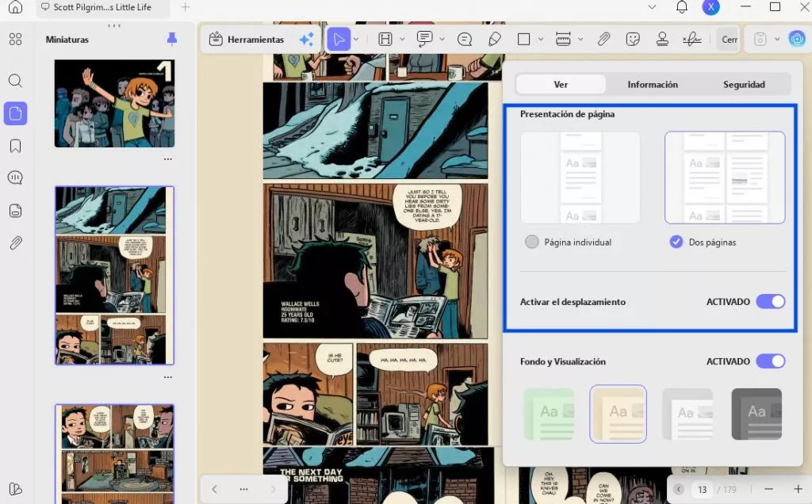Zoom in with the plus button
This screenshot has height=504, width=812.
[798, 489]
